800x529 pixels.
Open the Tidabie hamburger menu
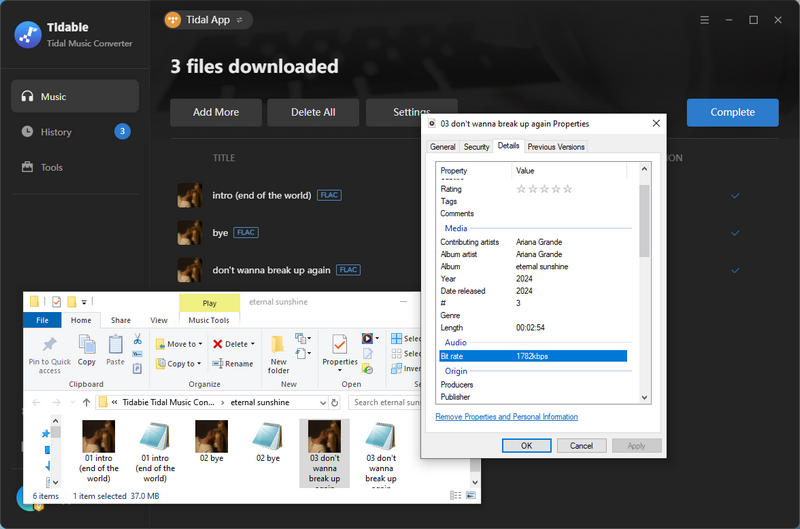[x=705, y=20]
